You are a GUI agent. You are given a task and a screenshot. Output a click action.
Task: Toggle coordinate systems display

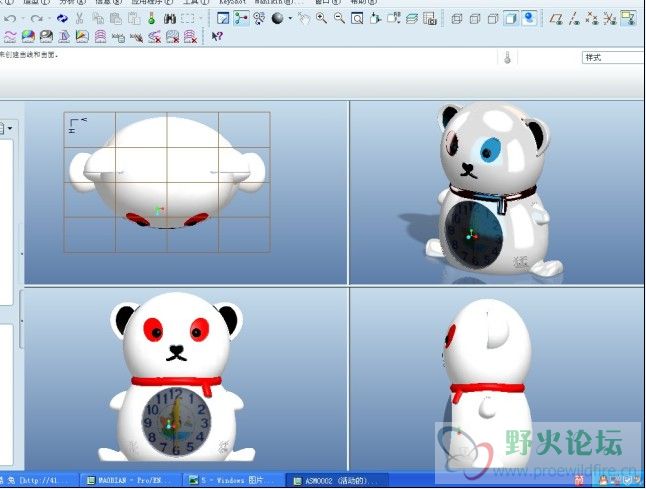tap(610, 19)
